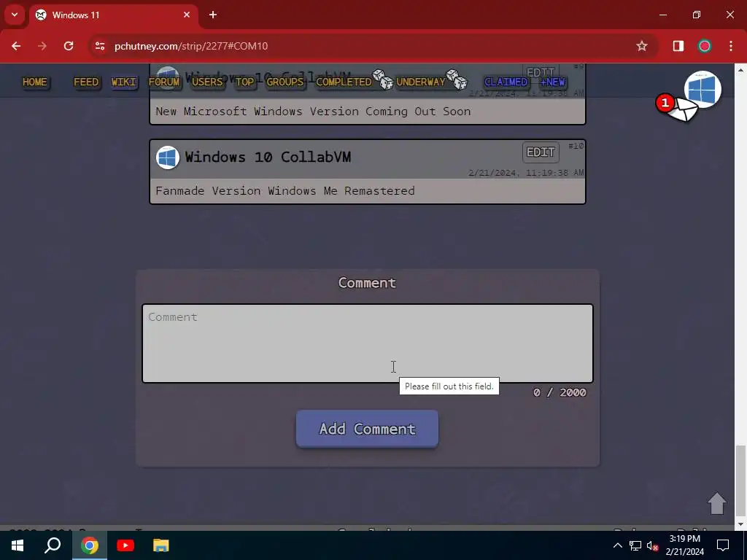
Task: Jump to top with the up arrow
Action: [x=716, y=503]
